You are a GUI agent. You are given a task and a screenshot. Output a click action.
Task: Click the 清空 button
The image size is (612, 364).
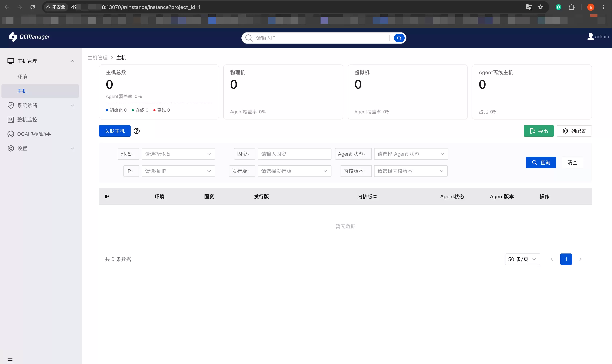pyautogui.click(x=572, y=162)
